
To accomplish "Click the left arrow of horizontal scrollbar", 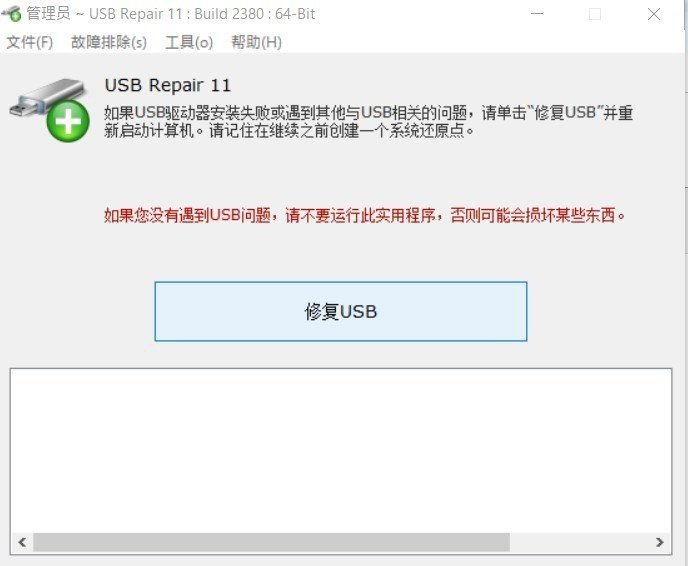I will point(22,542).
